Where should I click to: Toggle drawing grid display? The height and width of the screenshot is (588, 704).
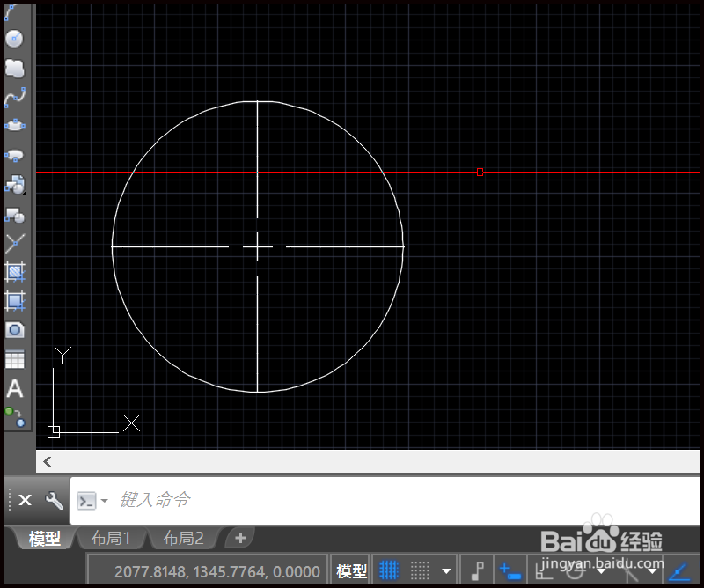389,570
